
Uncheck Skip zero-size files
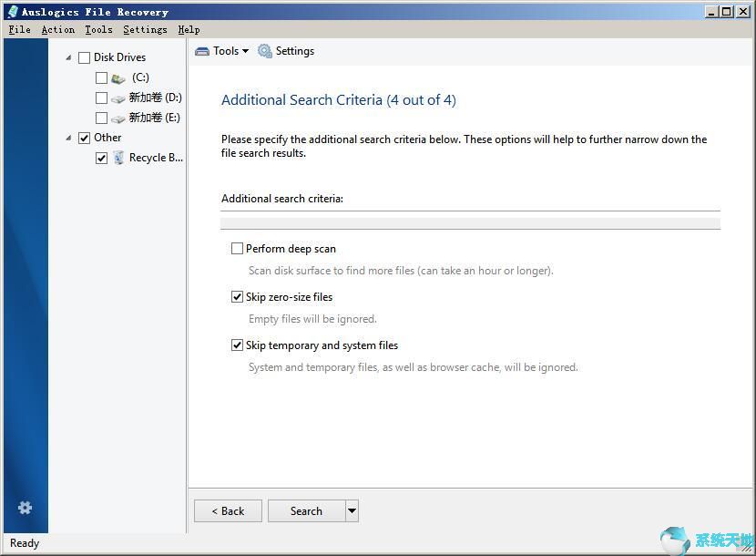(237, 296)
